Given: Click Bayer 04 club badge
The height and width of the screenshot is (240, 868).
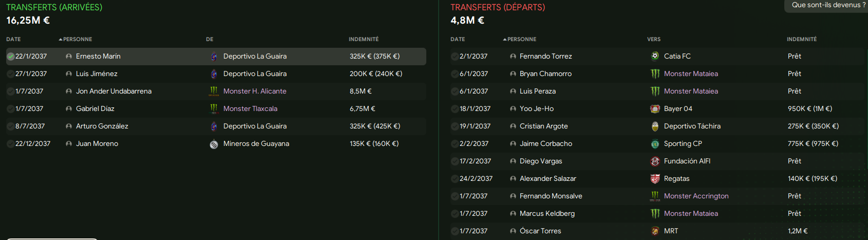Looking at the screenshot, I should (655, 109).
